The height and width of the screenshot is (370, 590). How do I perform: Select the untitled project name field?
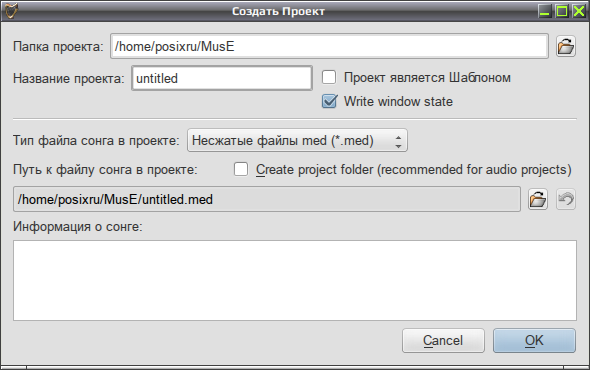222,78
